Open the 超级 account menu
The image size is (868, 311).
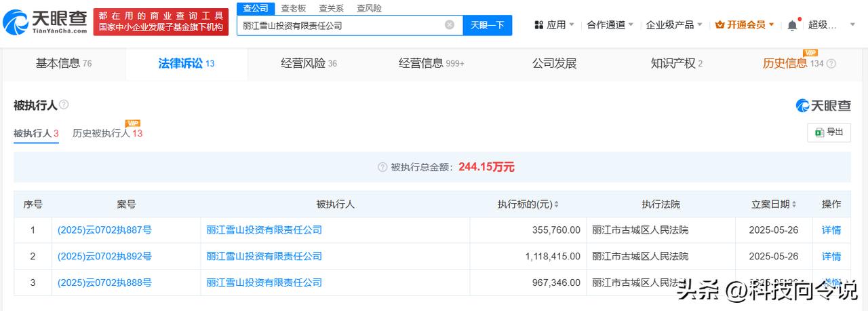pos(830,25)
